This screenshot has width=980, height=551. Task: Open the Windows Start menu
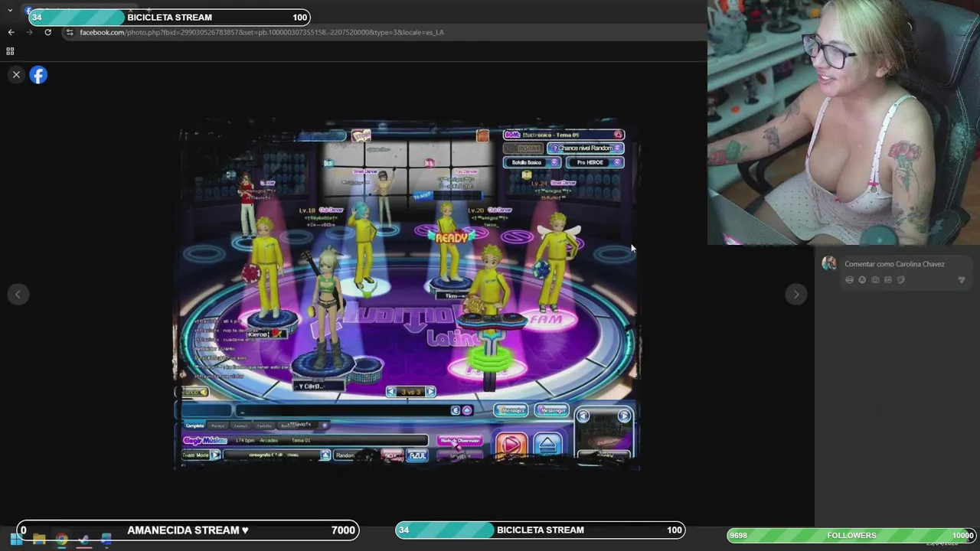click(x=16, y=540)
